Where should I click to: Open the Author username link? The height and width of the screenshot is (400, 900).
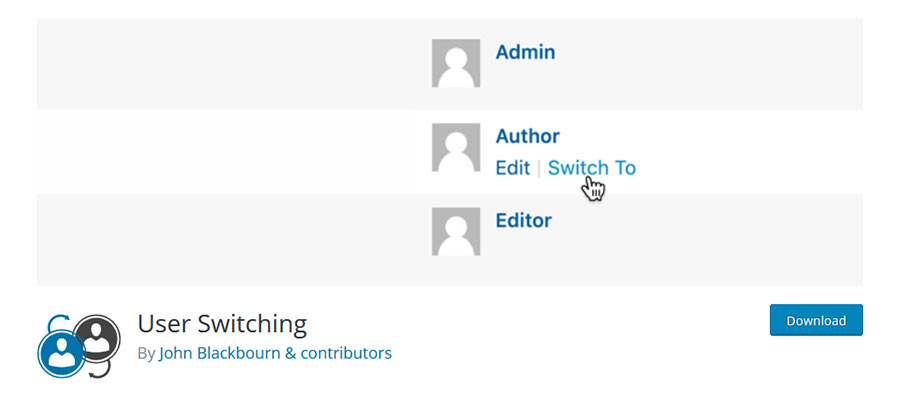pyautogui.click(x=527, y=136)
